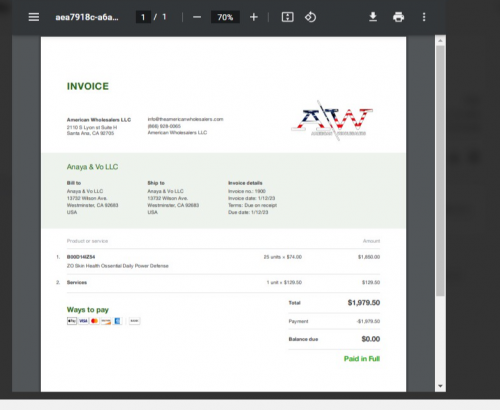Click the vertical scrollbar thumb
Screen dimensions: 500x410
[440, 171]
